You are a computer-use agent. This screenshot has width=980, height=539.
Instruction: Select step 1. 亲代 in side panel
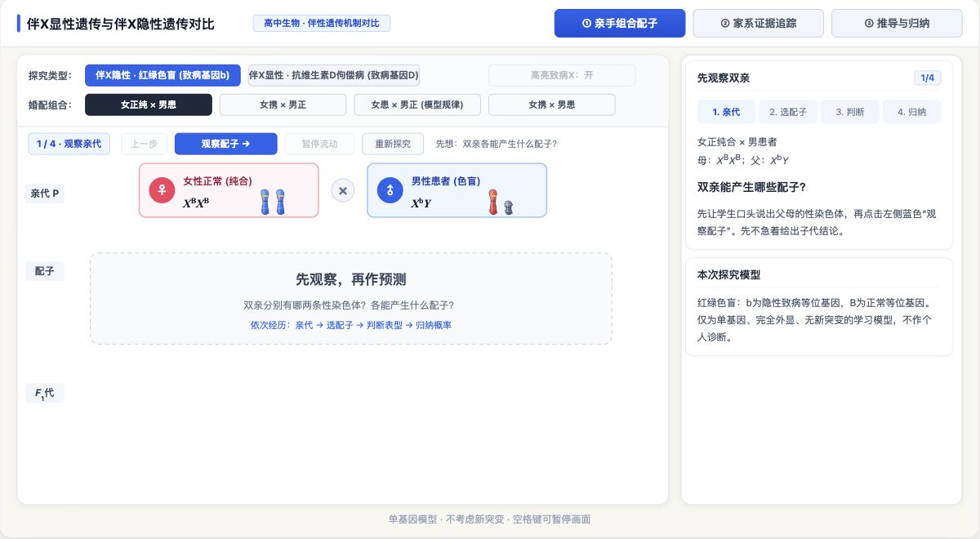726,112
